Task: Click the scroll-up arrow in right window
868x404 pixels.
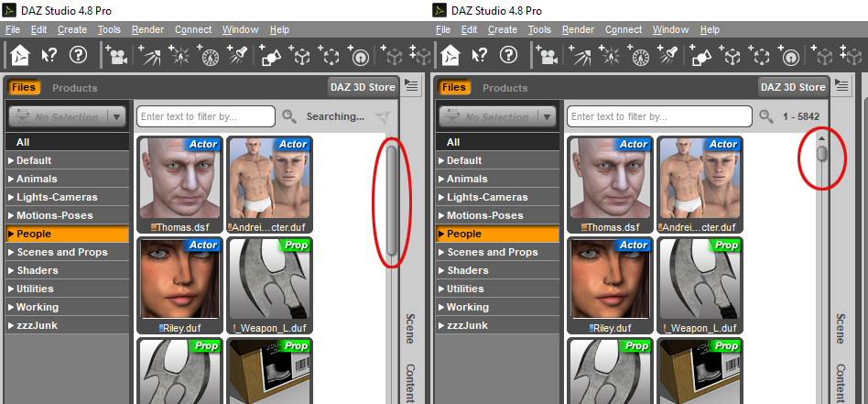Action: click(822, 138)
